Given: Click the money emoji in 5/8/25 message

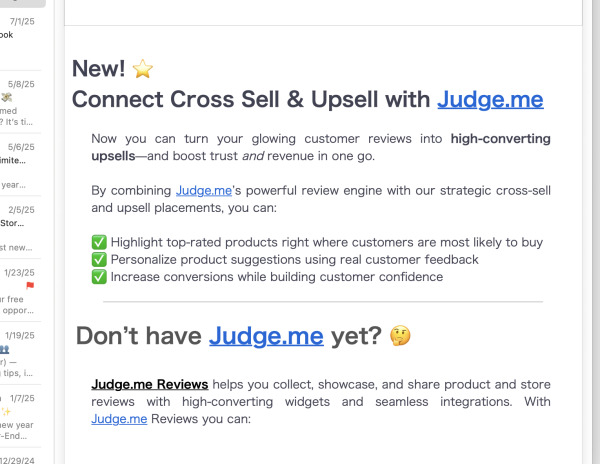Looking at the screenshot, I should click(7, 98).
